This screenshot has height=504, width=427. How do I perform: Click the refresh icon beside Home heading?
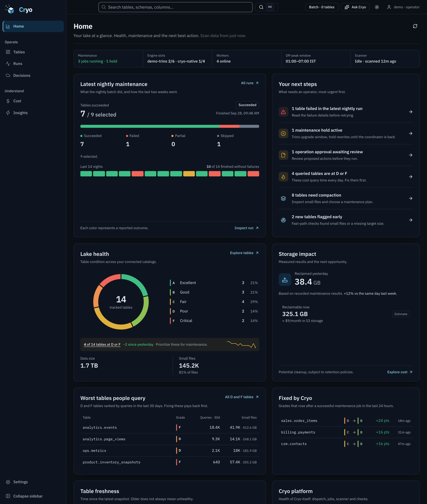(x=415, y=26)
